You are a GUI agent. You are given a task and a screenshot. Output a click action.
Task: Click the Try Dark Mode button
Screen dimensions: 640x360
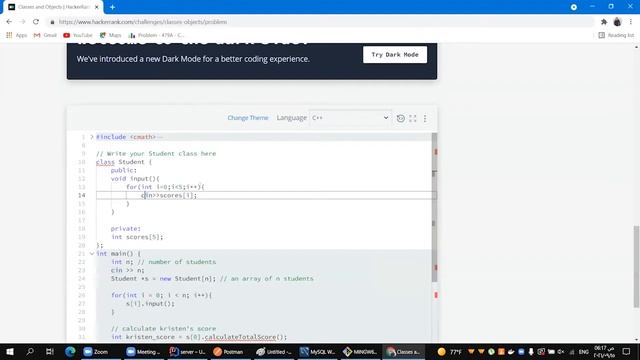tap(395, 55)
